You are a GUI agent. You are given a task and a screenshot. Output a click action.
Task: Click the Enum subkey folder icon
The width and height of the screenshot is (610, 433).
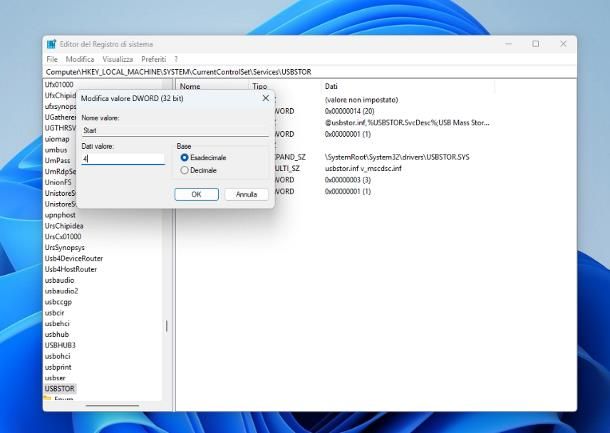[x=47, y=398]
